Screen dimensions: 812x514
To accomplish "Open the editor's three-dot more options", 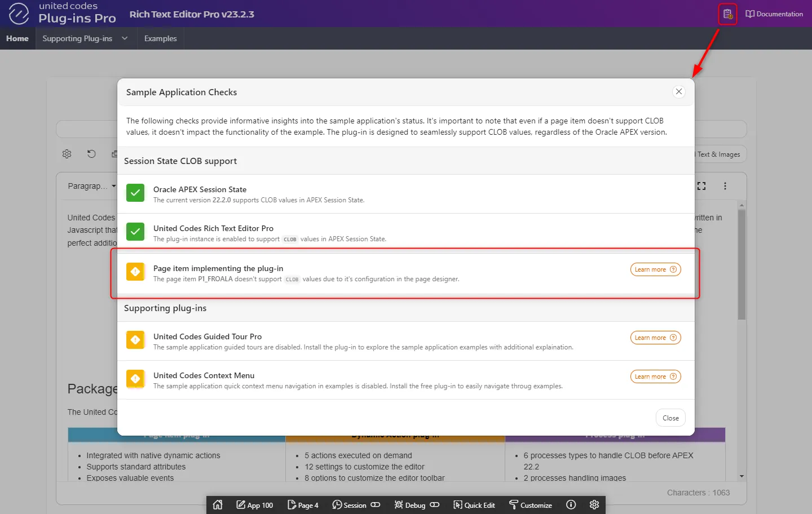I will pos(725,186).
